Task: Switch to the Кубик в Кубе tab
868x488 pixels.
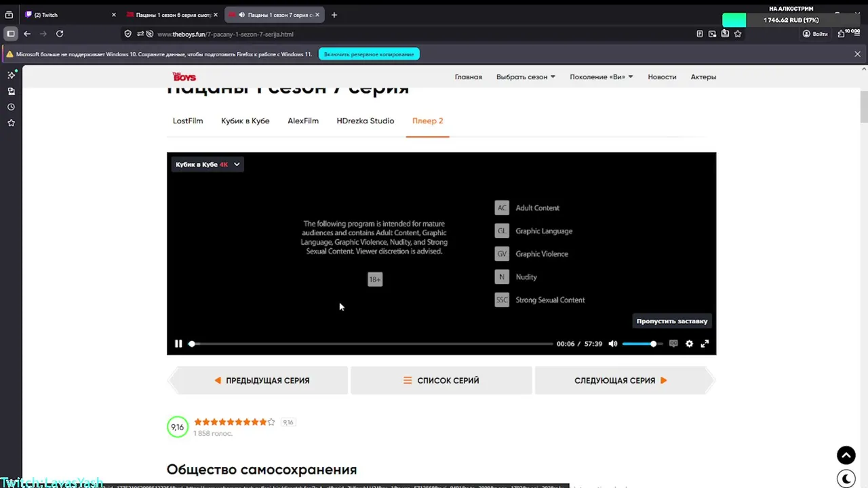Action: coord(245,121)
